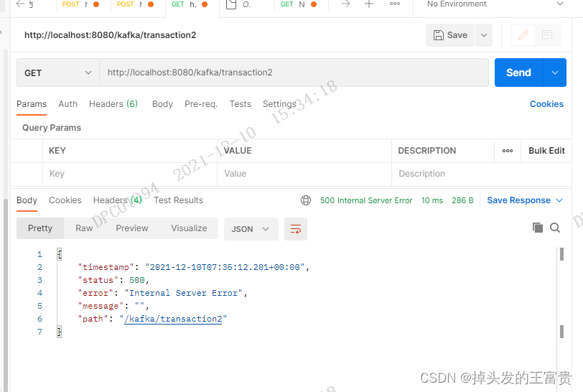Open the JSON format dropdown
The image size is (583, 392).
point(251,229)
